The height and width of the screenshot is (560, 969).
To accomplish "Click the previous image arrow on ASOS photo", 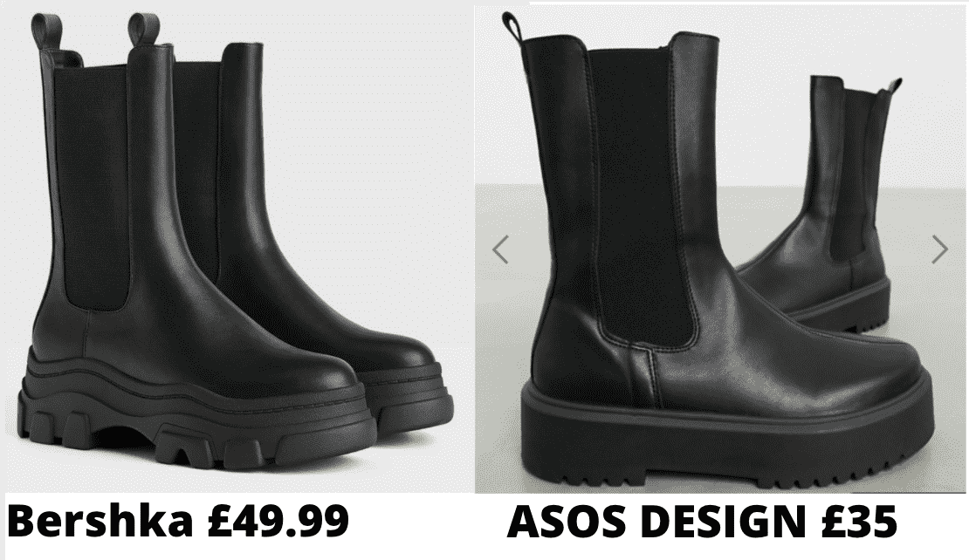I will [x=500, y=249].
